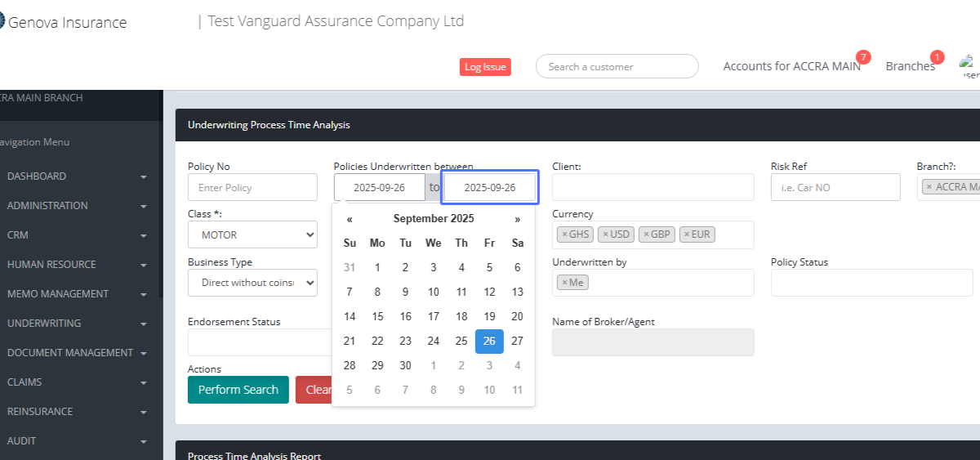Remove the GHS currency tag

pyautogui.click(x=564, y=234)
